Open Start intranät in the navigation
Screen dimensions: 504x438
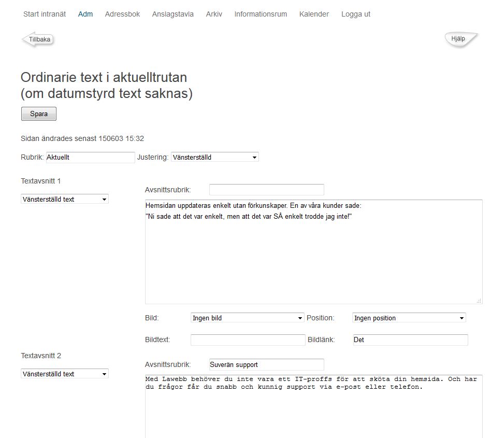45,14
